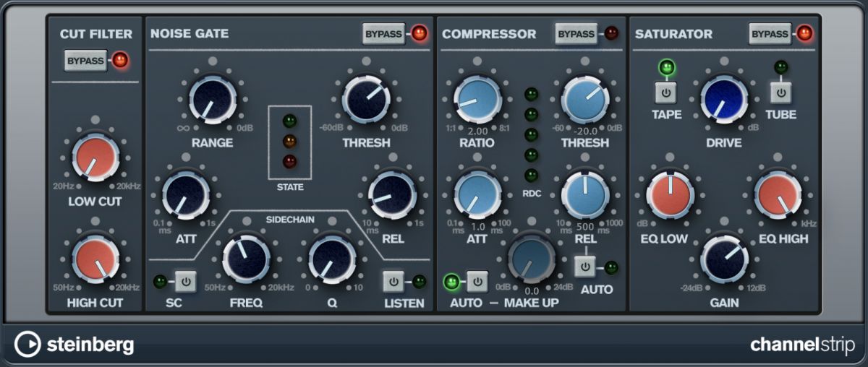Click the compressor THRESH value -20.0
This screenshot has width=868, height=367.
(585, 131)
